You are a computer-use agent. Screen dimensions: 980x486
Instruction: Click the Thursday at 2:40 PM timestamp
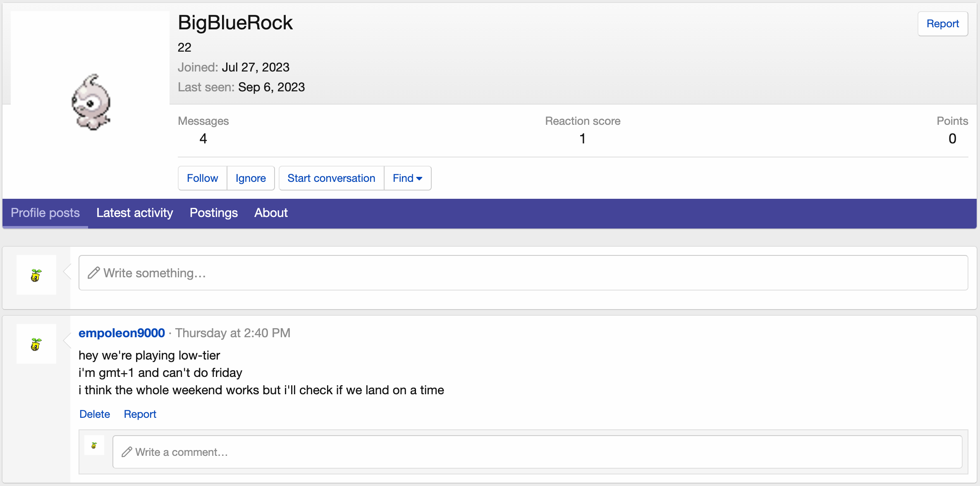[x=233, y=333]
